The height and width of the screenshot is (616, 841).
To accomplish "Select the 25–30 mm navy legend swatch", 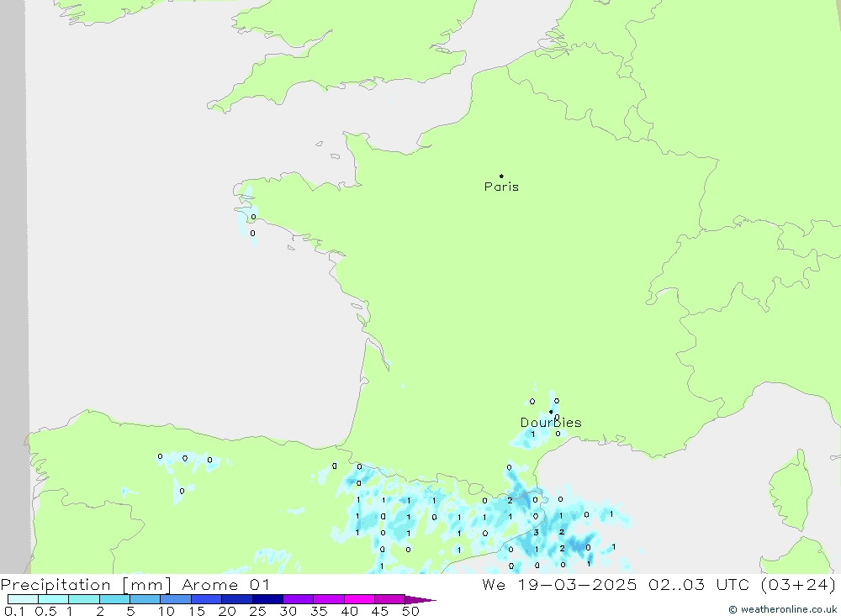I will [x=267, y=599].
